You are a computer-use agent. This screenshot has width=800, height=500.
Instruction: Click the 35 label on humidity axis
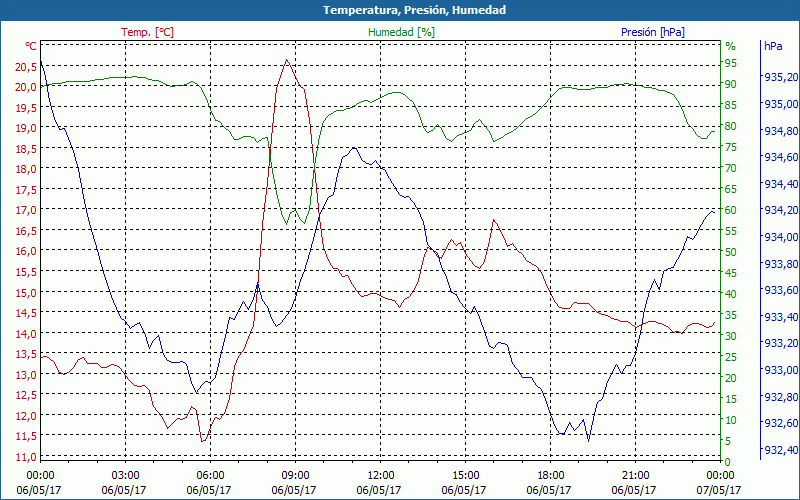731,315
